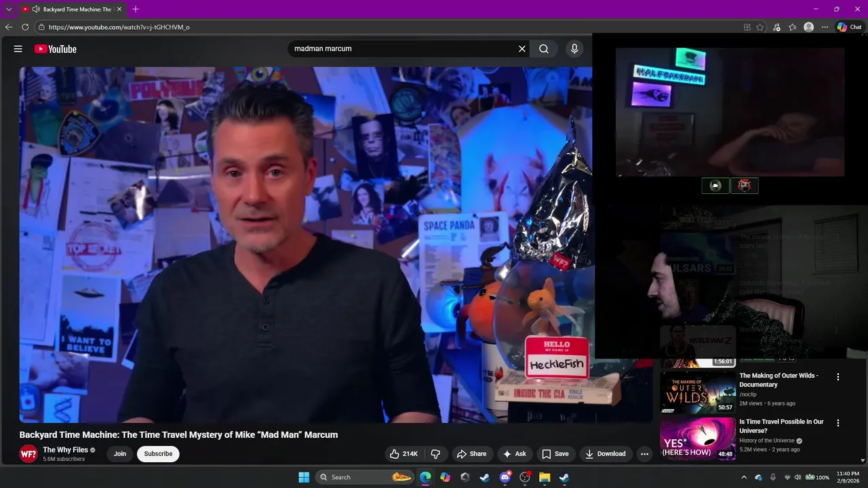
Task: Dislike the video with thumbs down
Action: point(436,454)
